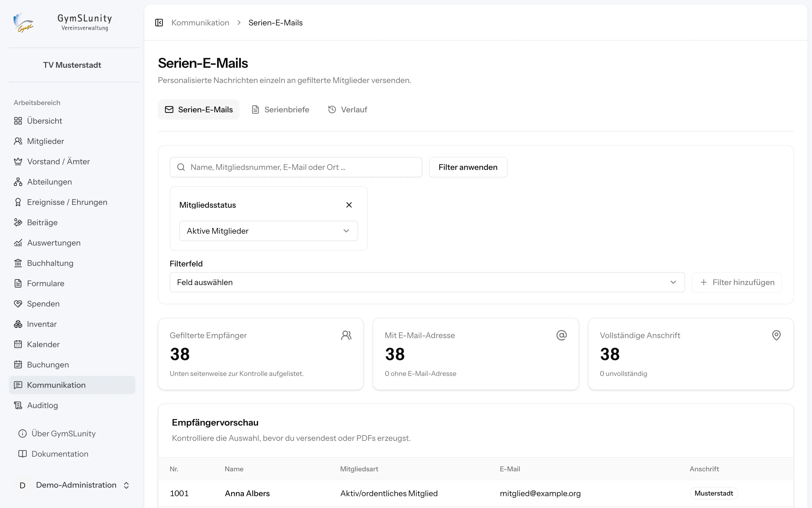Remove the Mitgliedsstatus filter
The height and width of the screenshot is (508, 812).
349,205
